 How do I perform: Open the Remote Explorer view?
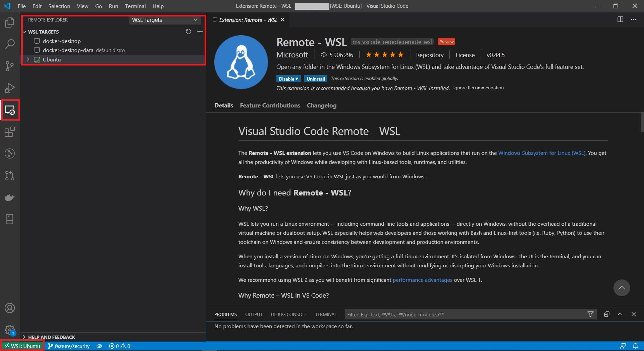10,110
